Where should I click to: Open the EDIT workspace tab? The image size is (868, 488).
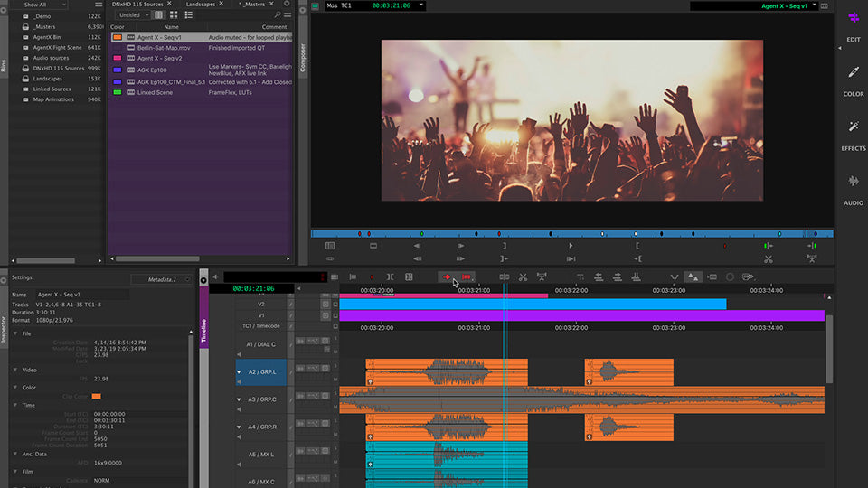point(853,25)
